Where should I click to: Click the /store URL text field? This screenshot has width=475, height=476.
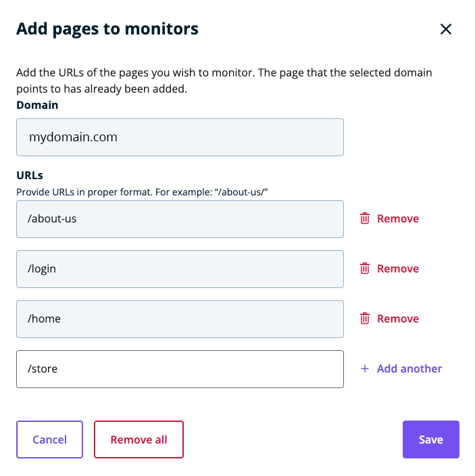coord(180,368)
